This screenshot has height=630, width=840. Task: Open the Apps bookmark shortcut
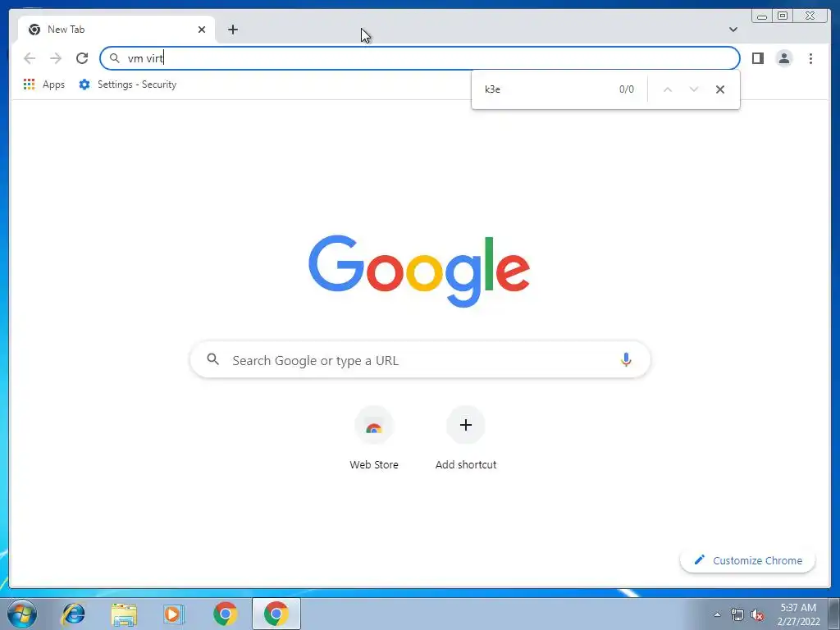click(44, 84)
